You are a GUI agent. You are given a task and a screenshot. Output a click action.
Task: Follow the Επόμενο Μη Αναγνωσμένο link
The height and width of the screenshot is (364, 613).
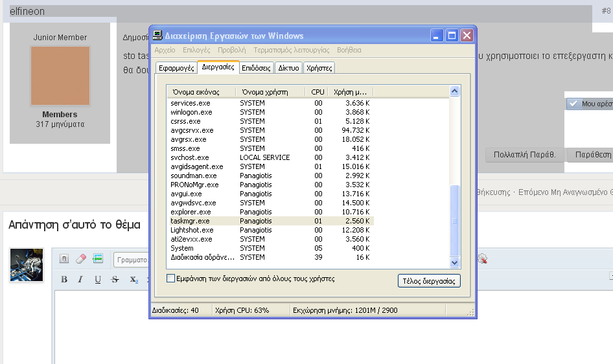tap(565, 192)
